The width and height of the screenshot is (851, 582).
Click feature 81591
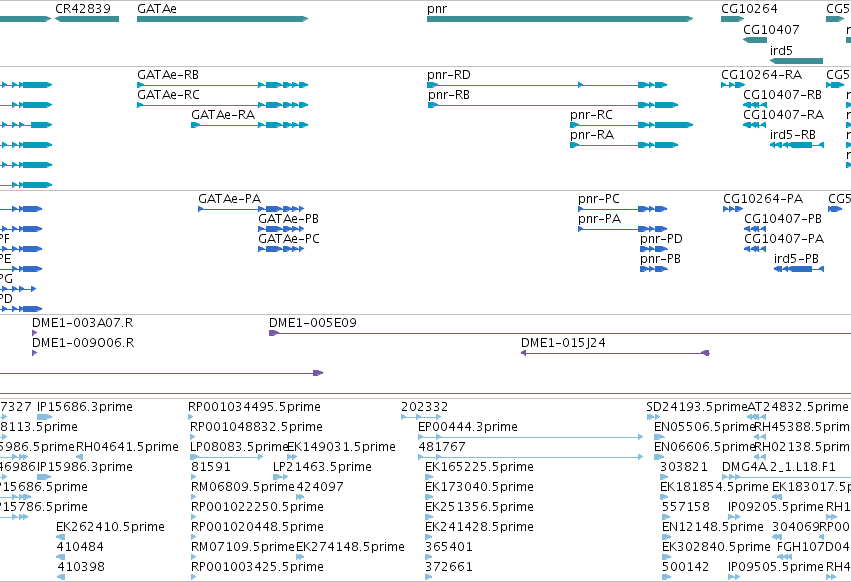pyautogui.click(x=211, y=467)
